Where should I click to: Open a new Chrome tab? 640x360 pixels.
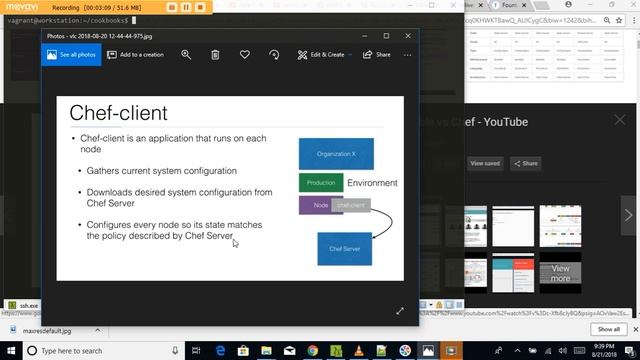541,5
